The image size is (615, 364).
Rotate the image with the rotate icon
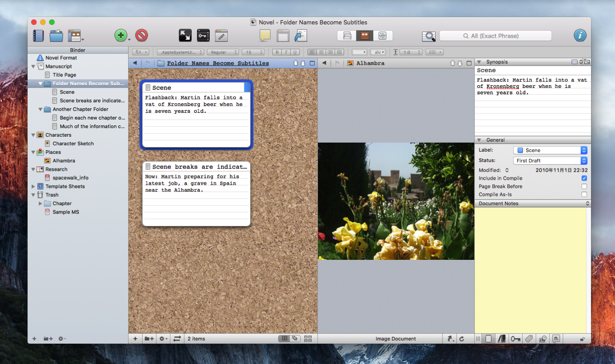(x=462, y=339)
